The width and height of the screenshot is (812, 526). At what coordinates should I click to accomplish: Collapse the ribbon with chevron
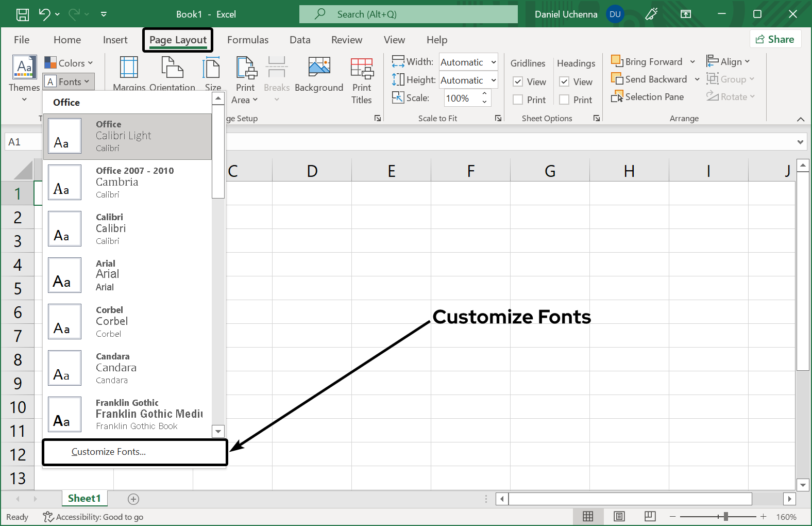[801, 119]
